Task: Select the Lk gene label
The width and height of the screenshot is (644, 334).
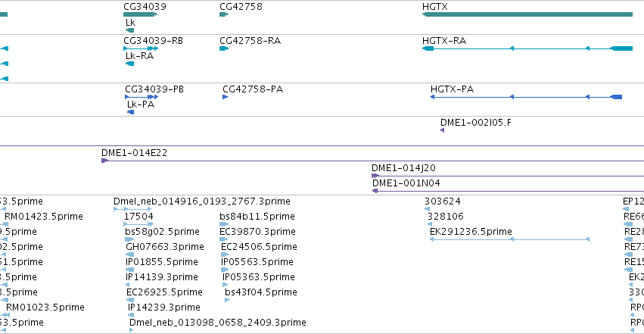Action: coord(130,23)
